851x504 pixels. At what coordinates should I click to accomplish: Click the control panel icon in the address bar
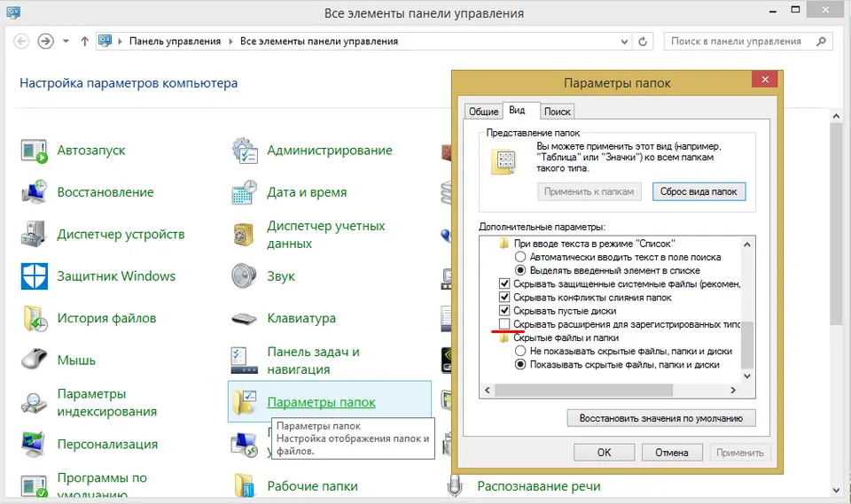point(105,42)
